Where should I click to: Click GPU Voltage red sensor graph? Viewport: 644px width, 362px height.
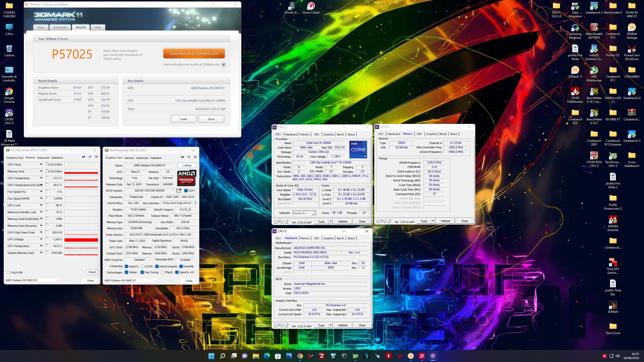(81, 239)
